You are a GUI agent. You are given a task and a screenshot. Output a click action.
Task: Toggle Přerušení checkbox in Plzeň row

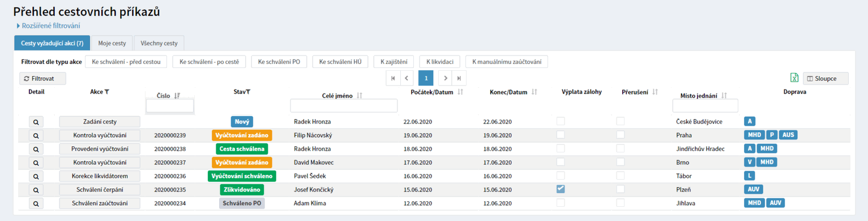621,189
